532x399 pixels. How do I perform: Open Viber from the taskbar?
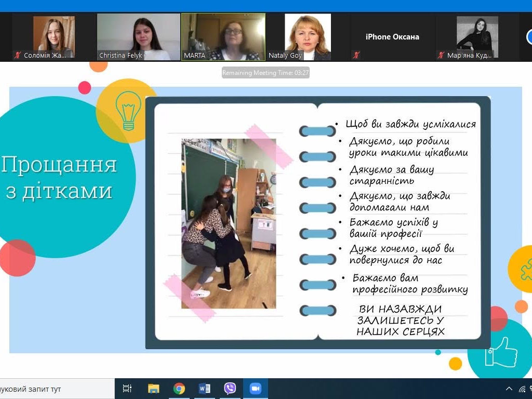tap(230, 389)
